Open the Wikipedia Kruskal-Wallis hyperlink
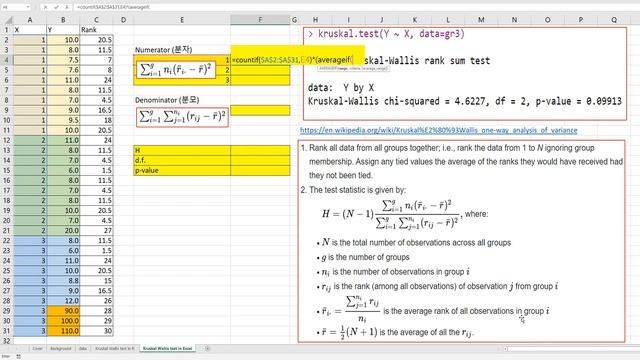Viewport: 640px width, 360px height. click(x=438, y=130)
